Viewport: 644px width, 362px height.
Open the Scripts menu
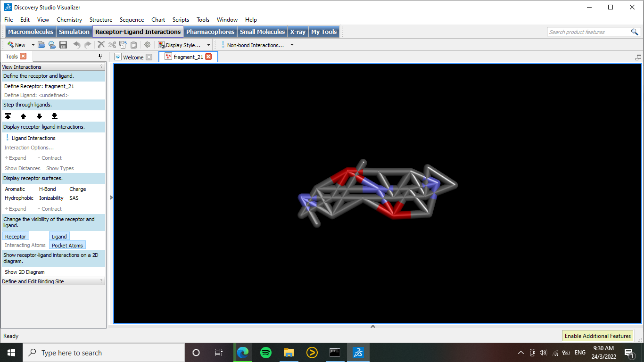(181, 20)
